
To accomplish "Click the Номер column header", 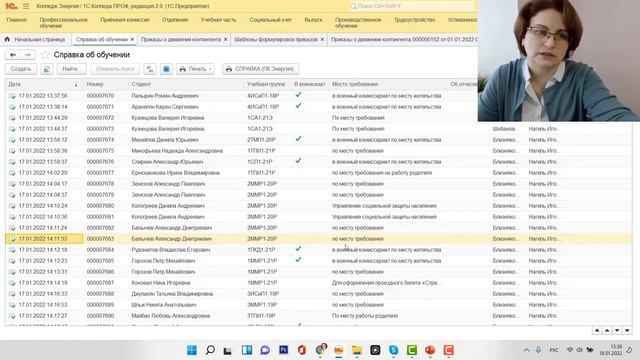I will coord(95,84).
